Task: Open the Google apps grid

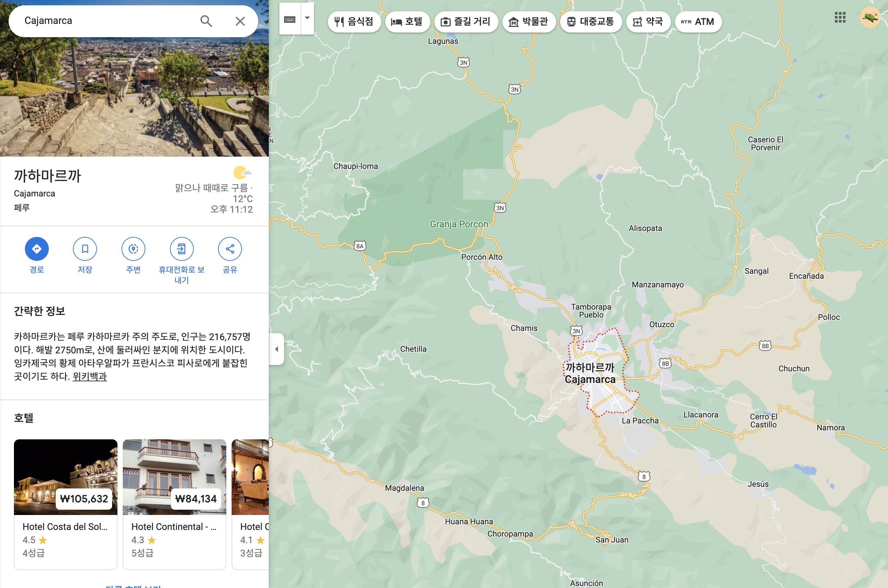Action: click(x=840, y=17)
